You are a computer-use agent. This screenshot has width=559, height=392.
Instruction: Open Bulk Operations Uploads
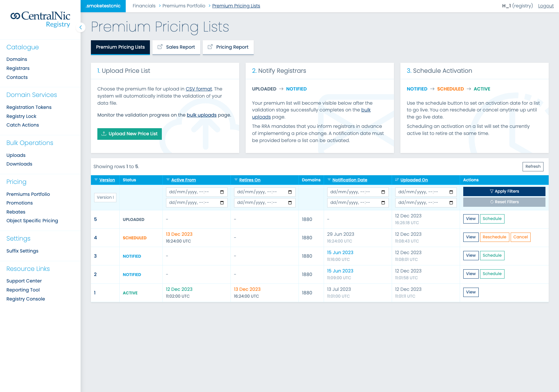[x=16, y=155]
